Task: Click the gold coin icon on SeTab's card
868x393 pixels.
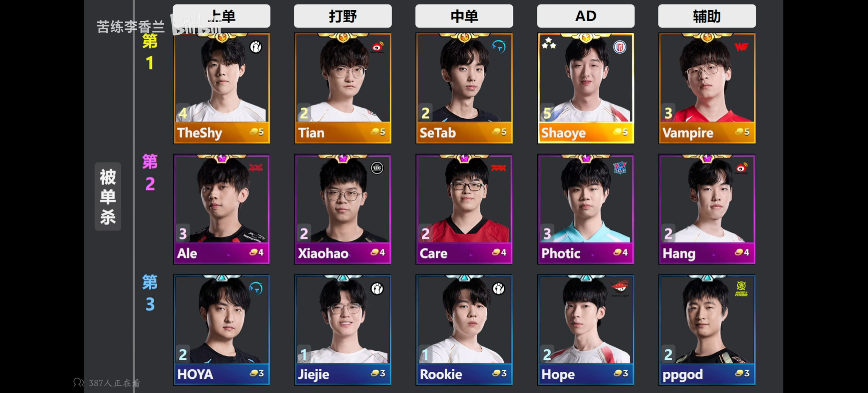Action: [496, 132]
